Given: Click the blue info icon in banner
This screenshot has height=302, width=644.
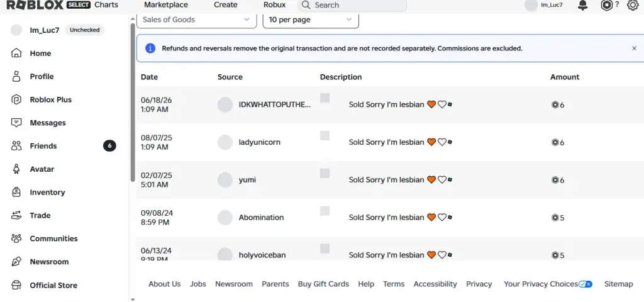Looking at the screenshot, I should [150, 48].
